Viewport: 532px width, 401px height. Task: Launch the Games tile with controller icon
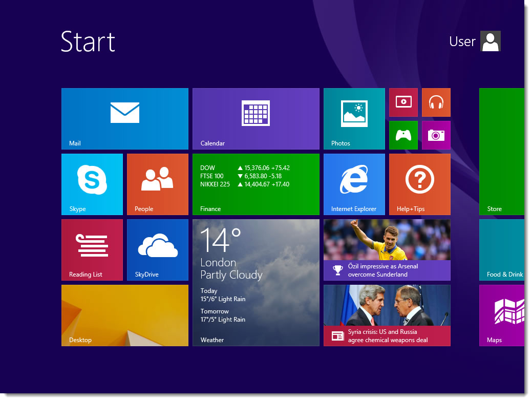[x=403, y=135]
